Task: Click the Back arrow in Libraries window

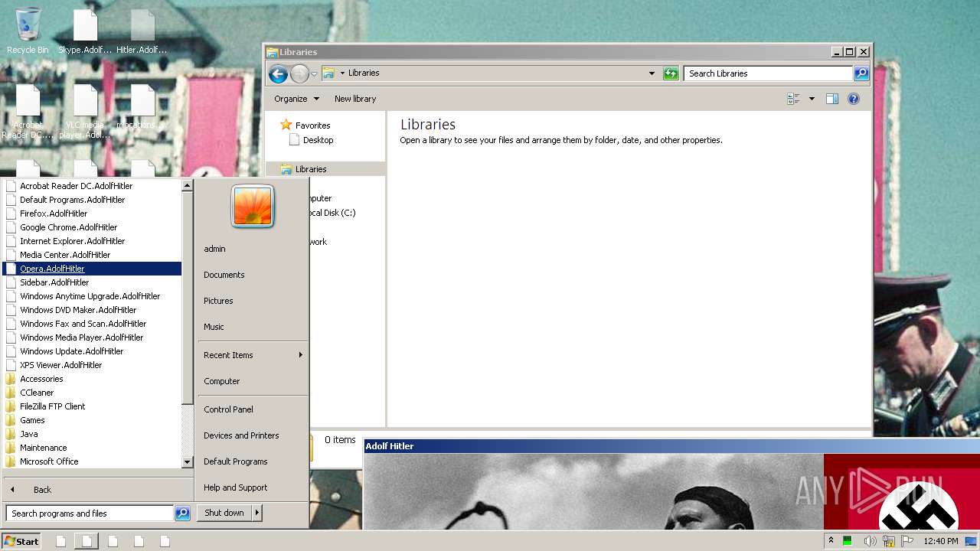Action: coord(278,73)
